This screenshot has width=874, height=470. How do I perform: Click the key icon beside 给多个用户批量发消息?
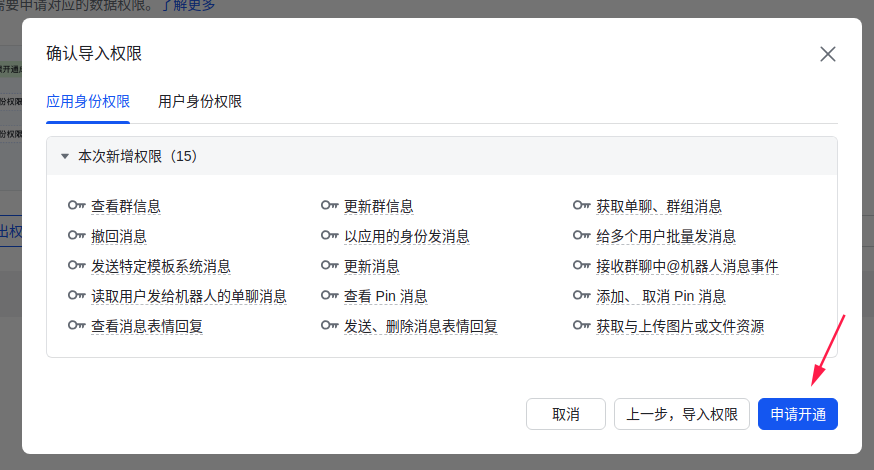click(x=581, y=236)
